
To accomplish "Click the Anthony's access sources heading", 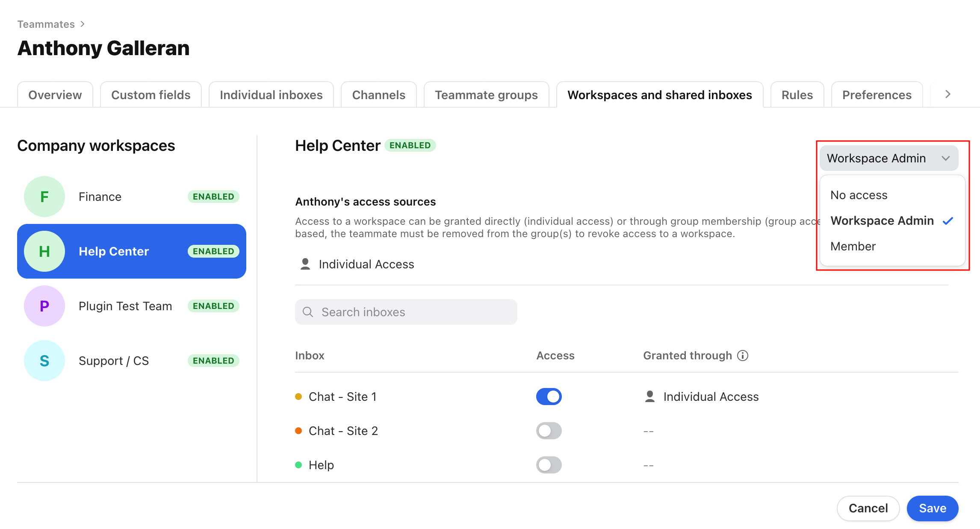I will 366,202.
